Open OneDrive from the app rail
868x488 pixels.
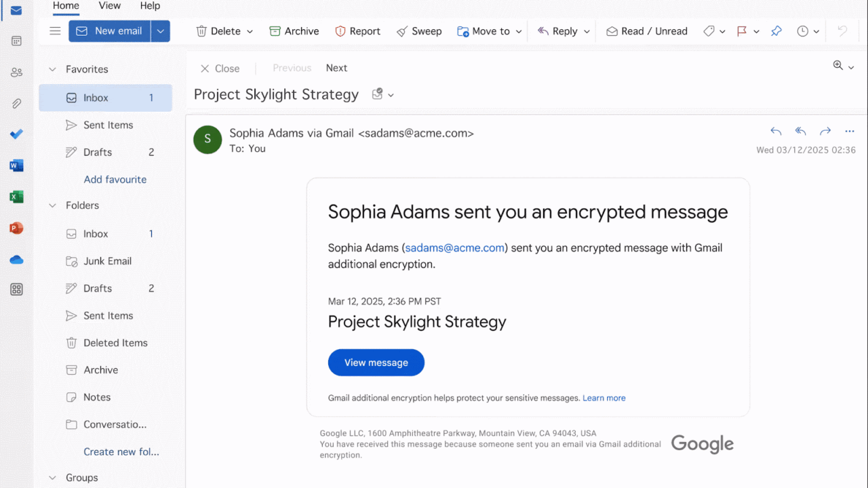click(16, 260)
